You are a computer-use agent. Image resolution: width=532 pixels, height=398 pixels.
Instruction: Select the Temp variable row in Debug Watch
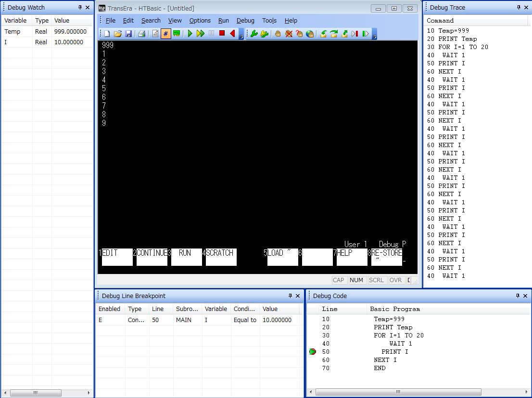click(x=47, y=32)
